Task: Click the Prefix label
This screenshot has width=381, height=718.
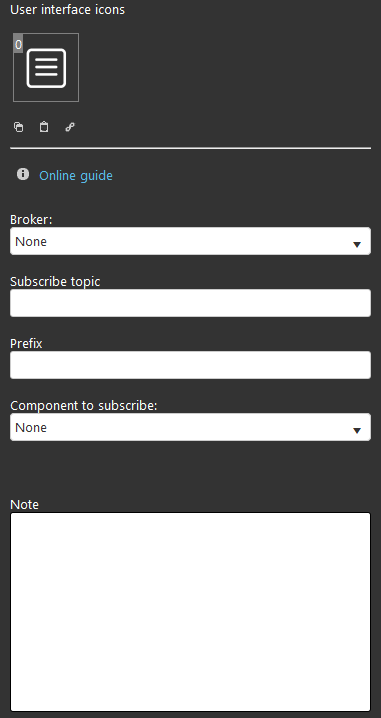Action: (26, 343)
